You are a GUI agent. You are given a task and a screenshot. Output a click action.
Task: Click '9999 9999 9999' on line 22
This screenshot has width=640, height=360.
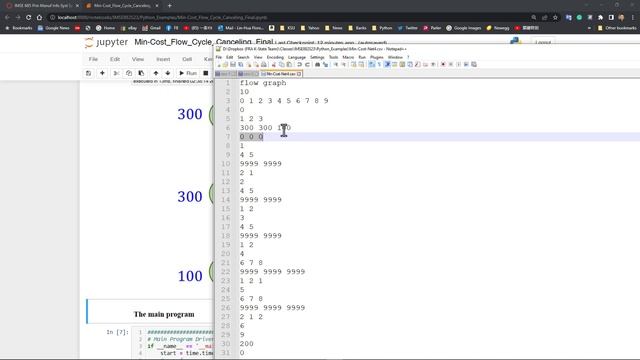272,271
